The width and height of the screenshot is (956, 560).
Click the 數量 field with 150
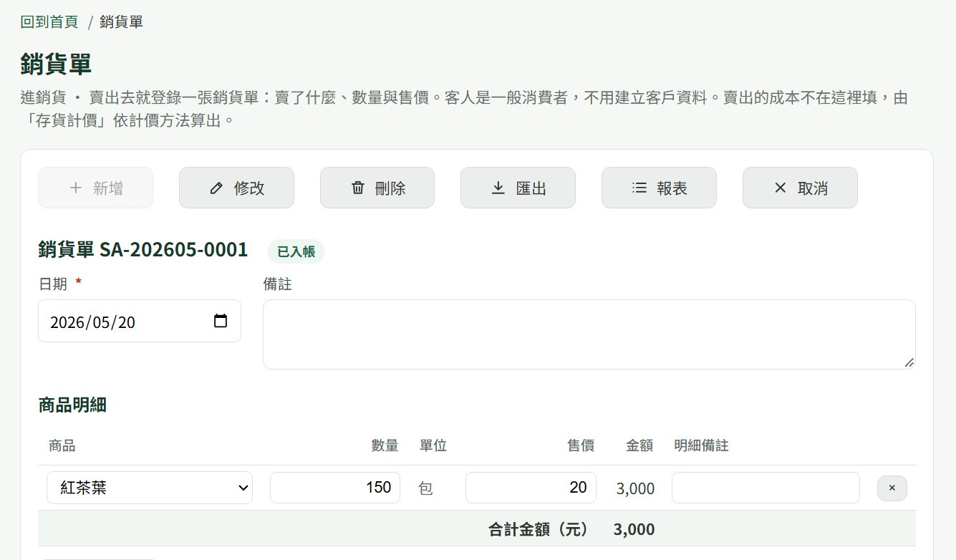click(x=335, y=488)
